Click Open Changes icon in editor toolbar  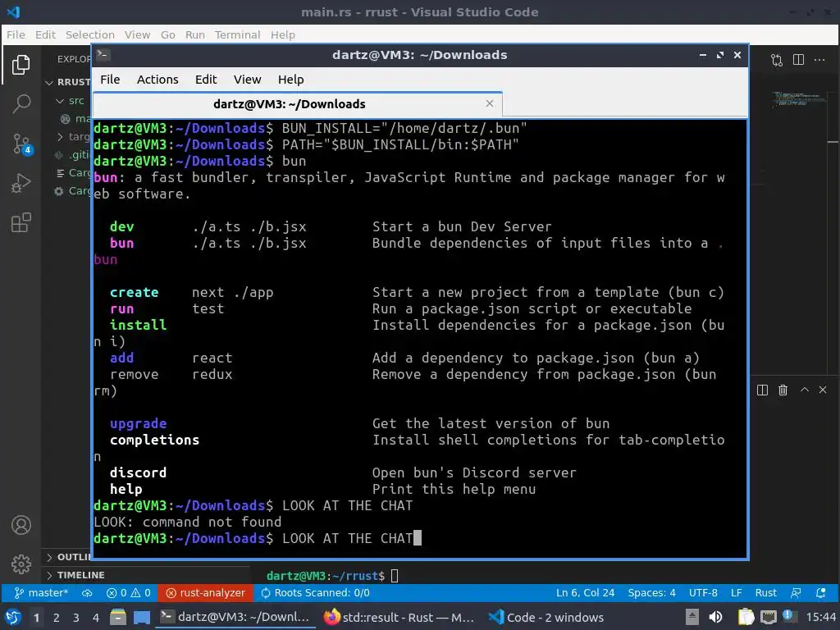pos(777,60)
